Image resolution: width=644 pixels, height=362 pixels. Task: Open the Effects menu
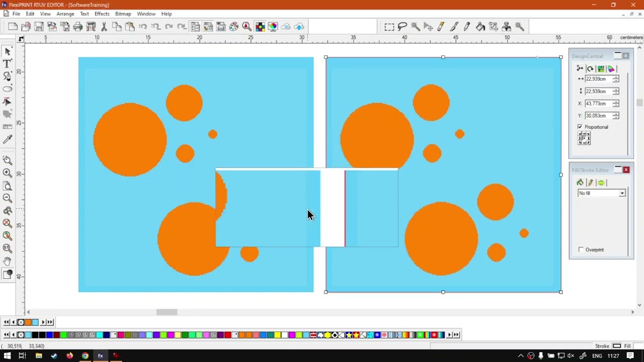pyautogui.click(x=102, y=14)
